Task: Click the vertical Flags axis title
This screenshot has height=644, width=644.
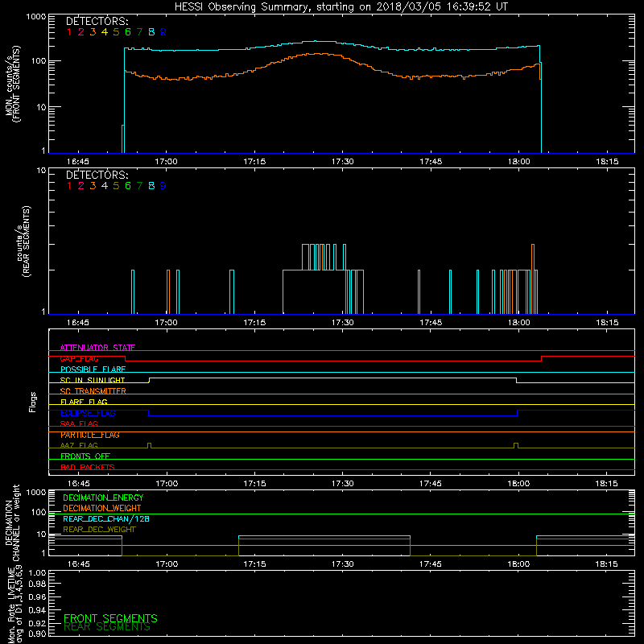Action: point(33,402)
